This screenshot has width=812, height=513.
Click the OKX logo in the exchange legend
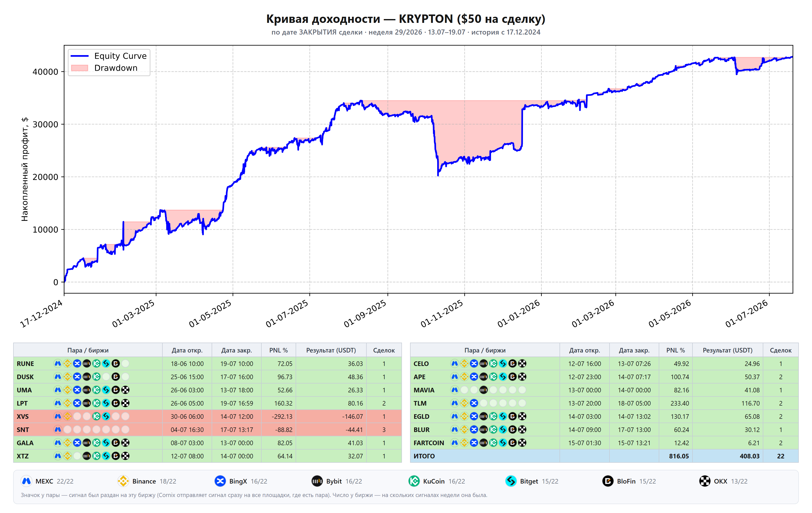704,481
